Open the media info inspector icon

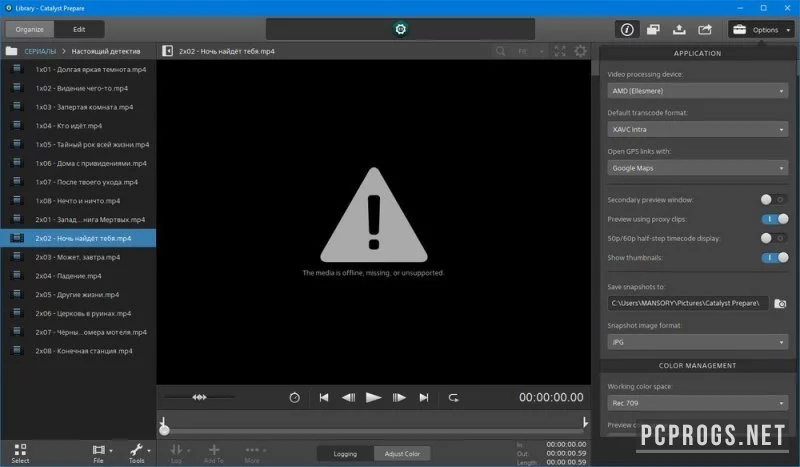coord(627,30)
